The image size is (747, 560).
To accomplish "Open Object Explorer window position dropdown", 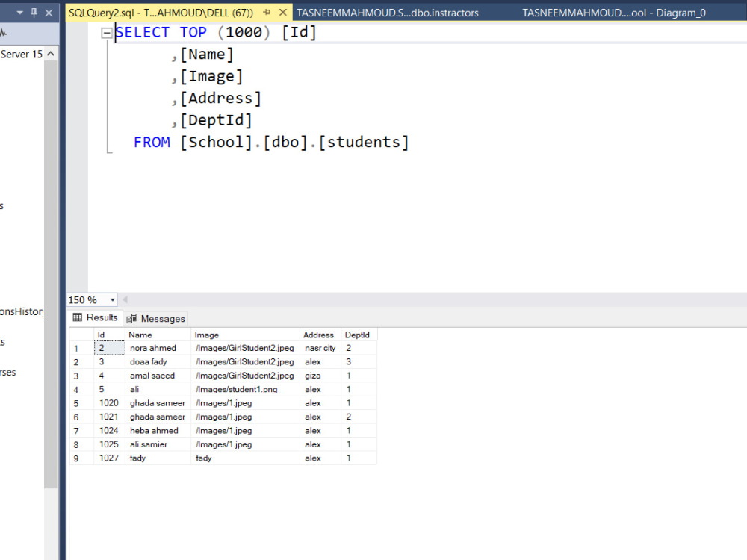I will 20,13.
